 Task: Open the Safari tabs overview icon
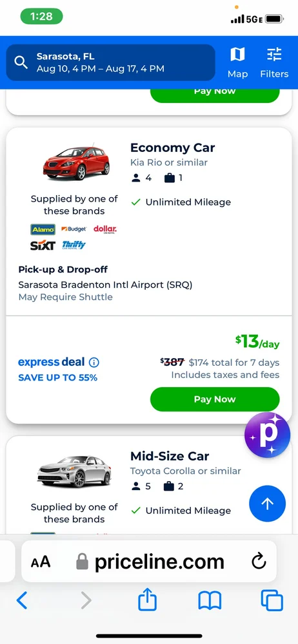(272, 600)
